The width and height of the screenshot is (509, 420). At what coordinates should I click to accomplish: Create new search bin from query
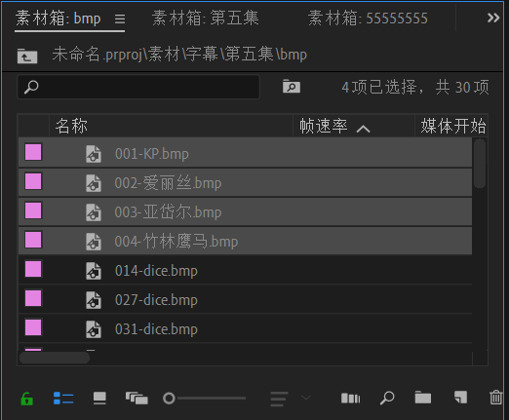click(292, 87)
